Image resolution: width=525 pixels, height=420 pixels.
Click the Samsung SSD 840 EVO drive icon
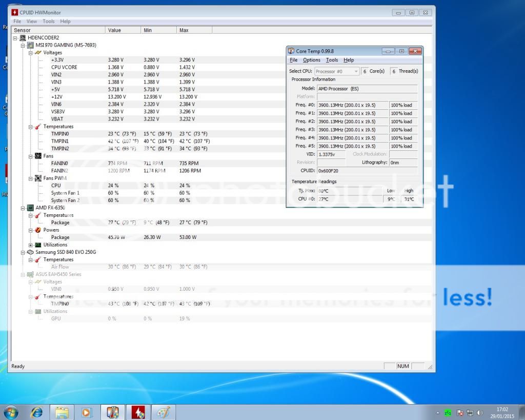point(30,252)
